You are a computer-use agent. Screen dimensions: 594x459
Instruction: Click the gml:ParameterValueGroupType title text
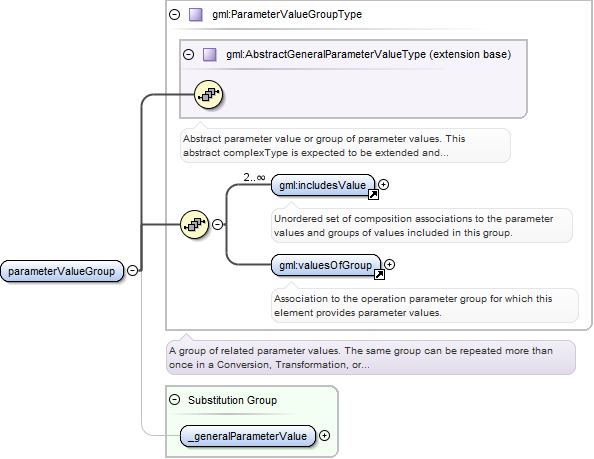(x=287, y=14)
